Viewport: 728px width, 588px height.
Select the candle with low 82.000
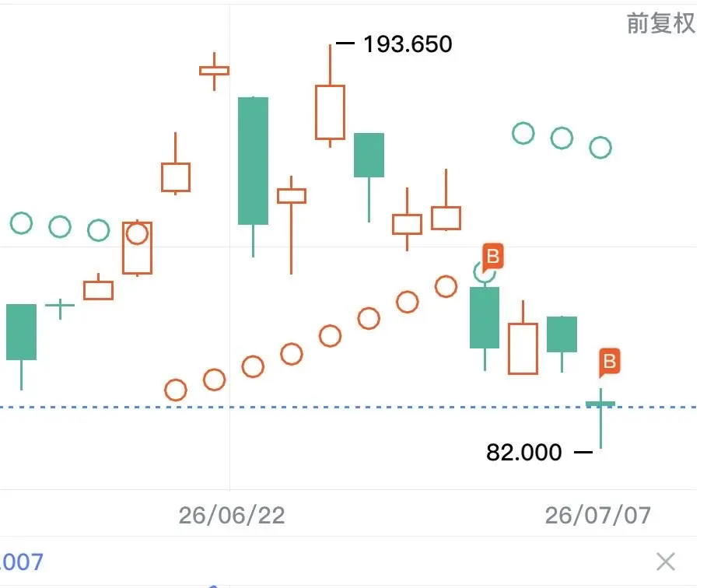coord(600,418)
